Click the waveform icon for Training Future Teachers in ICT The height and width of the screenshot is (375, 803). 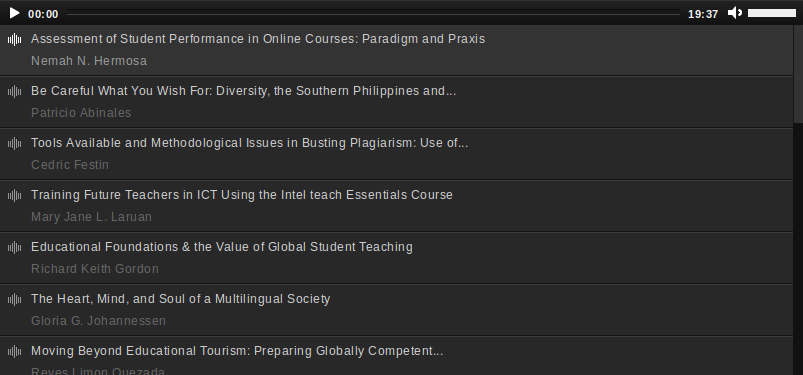pyautogui.click(x=15, y=195)
